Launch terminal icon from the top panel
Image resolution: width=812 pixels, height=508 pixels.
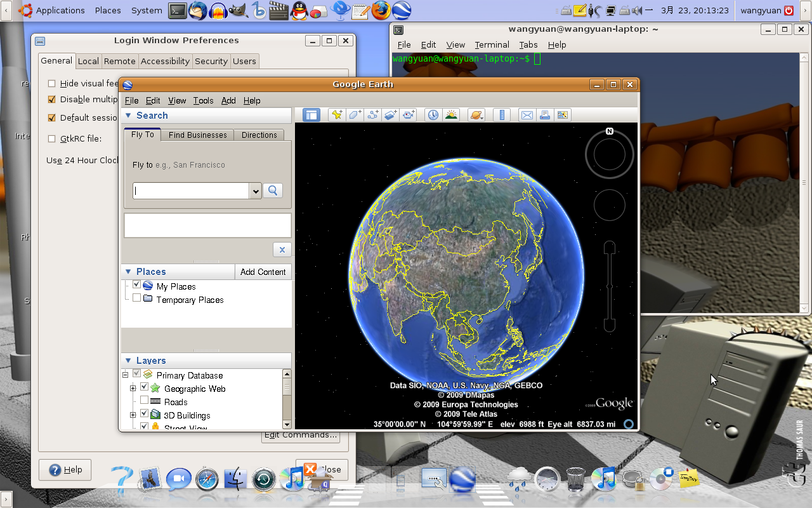pos(178,10)
